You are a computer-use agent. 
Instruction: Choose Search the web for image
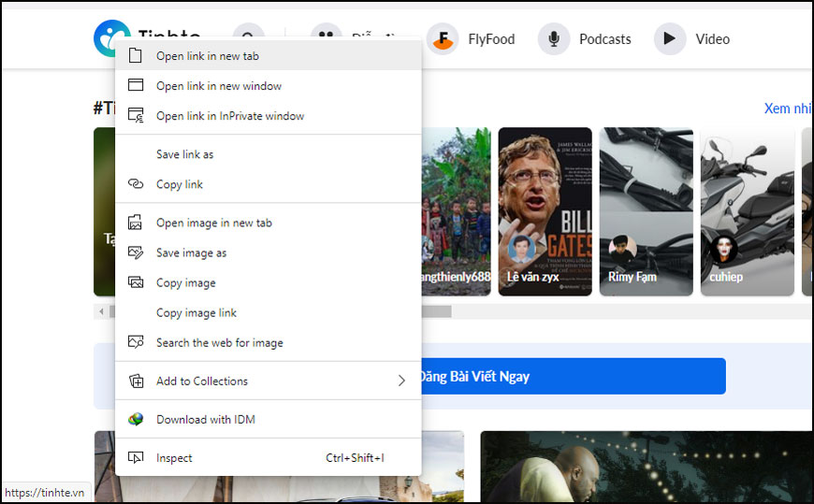point(219,343)
